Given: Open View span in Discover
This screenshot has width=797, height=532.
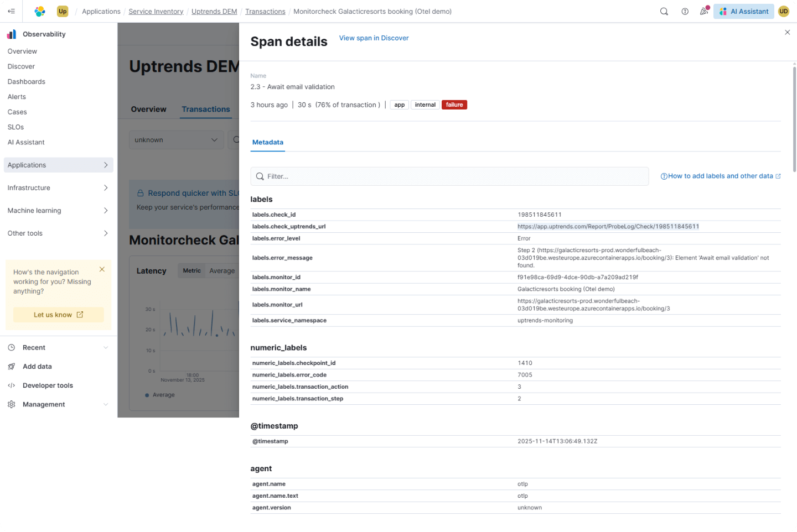Looking at the screenshot, I should click(374, 38).
